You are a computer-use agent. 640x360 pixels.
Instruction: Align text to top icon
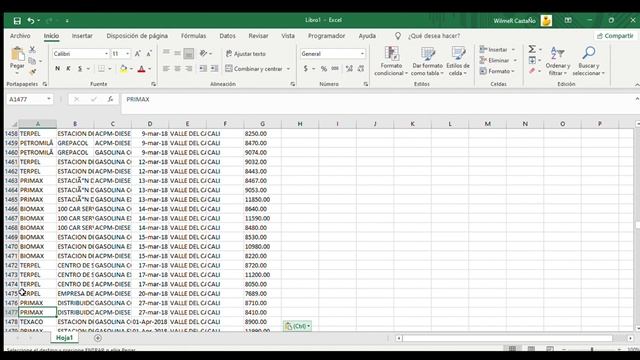166,53
